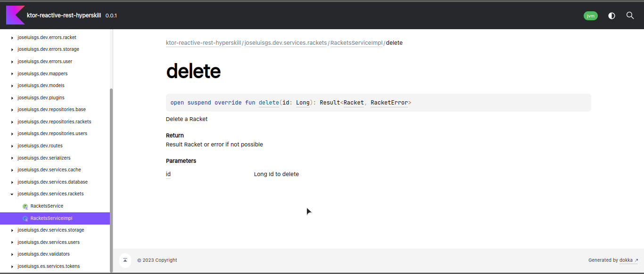Select highlighted RacketsServiceImpl sidebar entry
644x274 pixels.
point(55,218)
